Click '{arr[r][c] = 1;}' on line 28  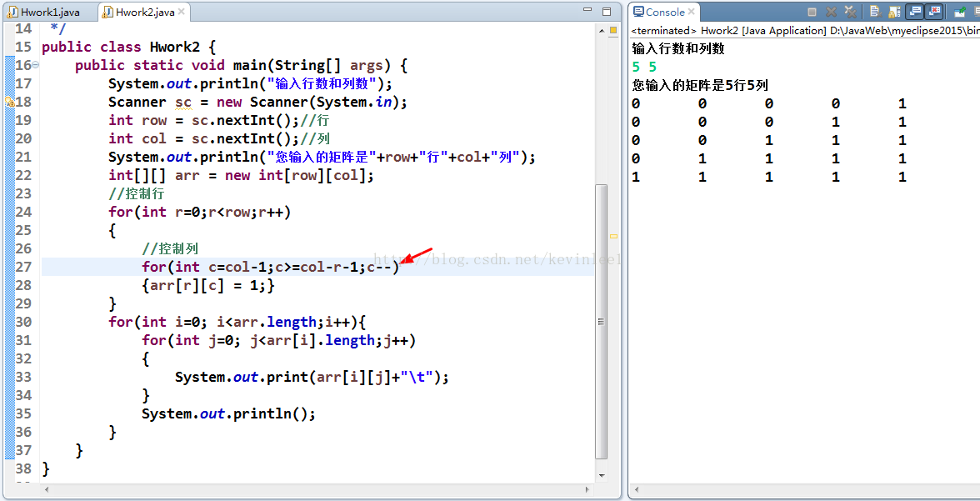(208, 284)
